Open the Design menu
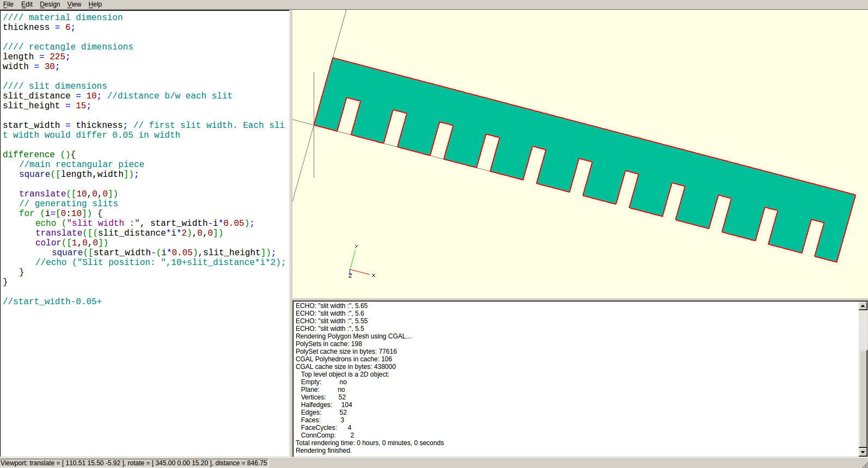868x468 pixels. (x=50, y=4)
